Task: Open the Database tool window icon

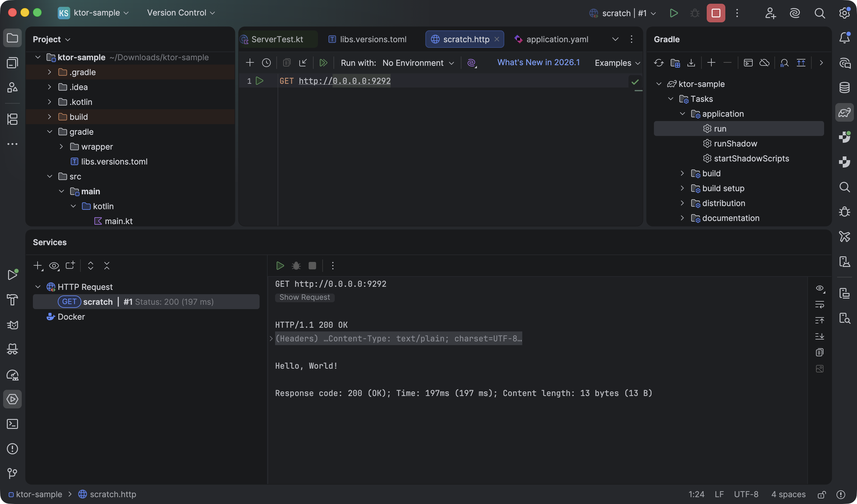Action: [x=844, y=87]
